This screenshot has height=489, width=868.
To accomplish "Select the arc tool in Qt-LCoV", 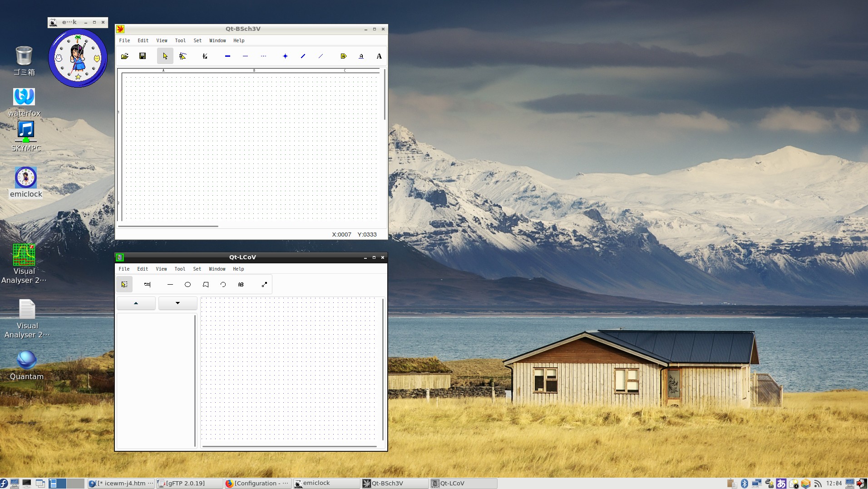I will [x=223, y=285].
